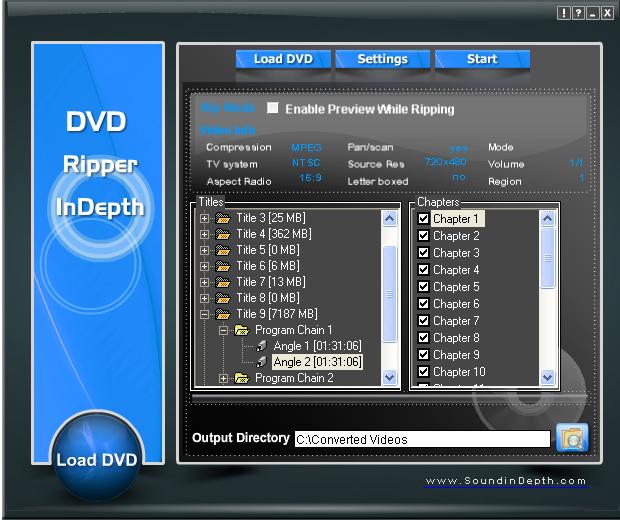The height and width of the screenshot is (520, 620).
Task: Click Chapters list scroll up arrow
Action: pos(548,219)
